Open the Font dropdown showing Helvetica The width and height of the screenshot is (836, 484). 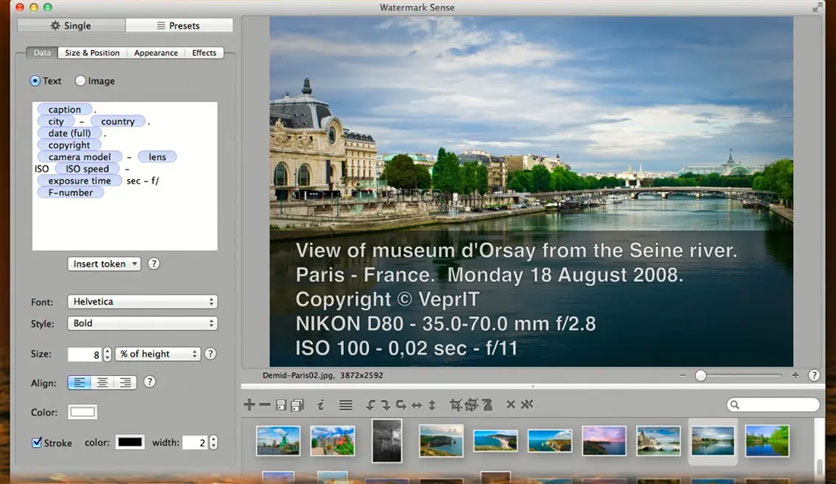tap(142, 302)
